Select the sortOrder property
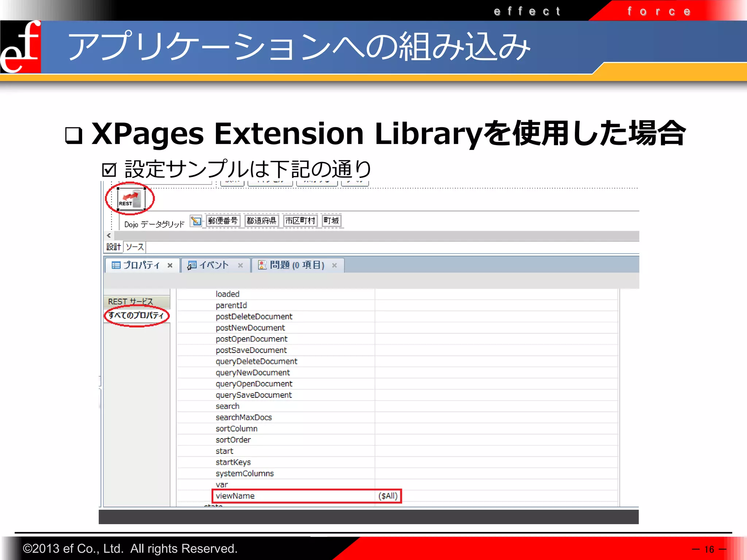The image size is (747, 560). point(233,440)
